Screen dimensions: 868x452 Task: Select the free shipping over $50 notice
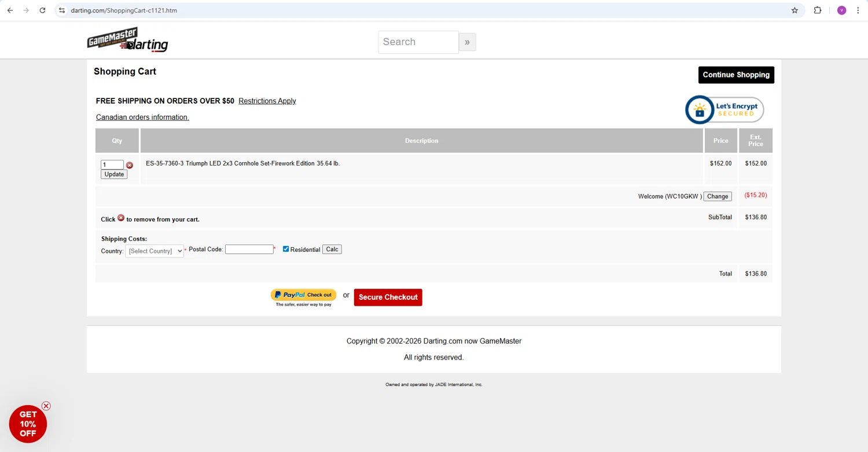[165, 101]
